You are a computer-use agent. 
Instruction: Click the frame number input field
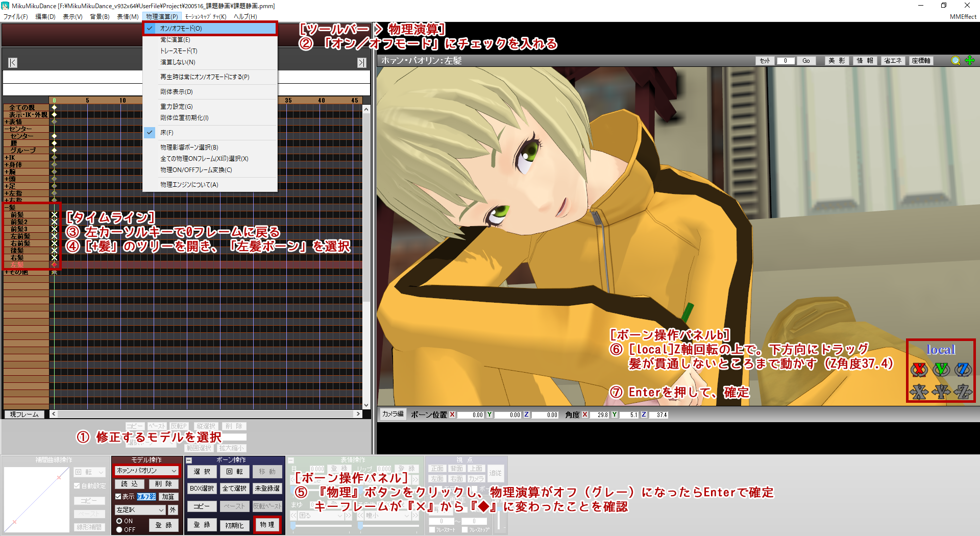tap(786, 61)
